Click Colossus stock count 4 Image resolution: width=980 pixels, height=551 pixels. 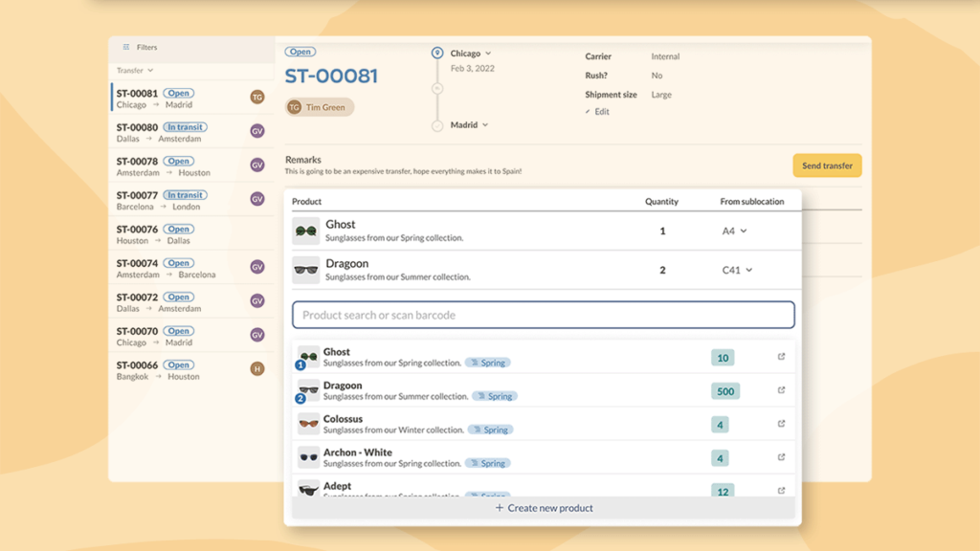pos(720,425)
